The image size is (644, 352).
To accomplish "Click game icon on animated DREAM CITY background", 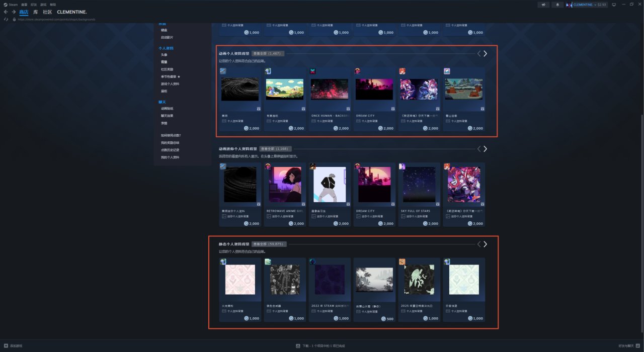I will click(357, 71).
